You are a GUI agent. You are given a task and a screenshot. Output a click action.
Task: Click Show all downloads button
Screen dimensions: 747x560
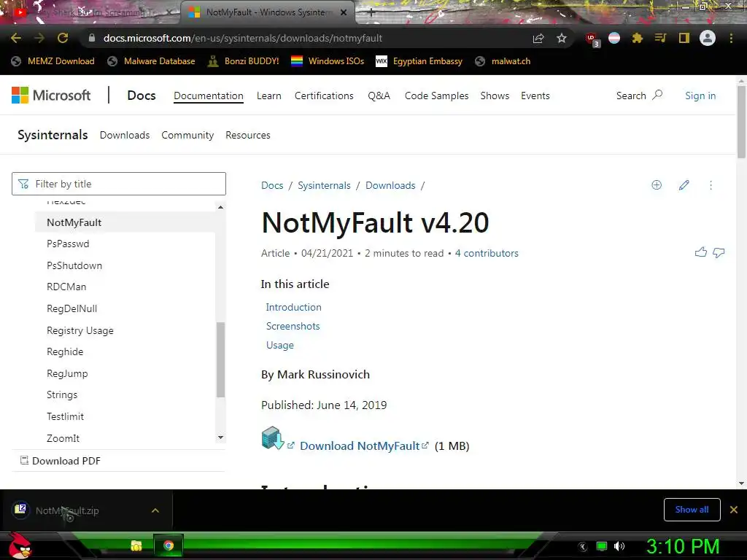click(692, 510)
